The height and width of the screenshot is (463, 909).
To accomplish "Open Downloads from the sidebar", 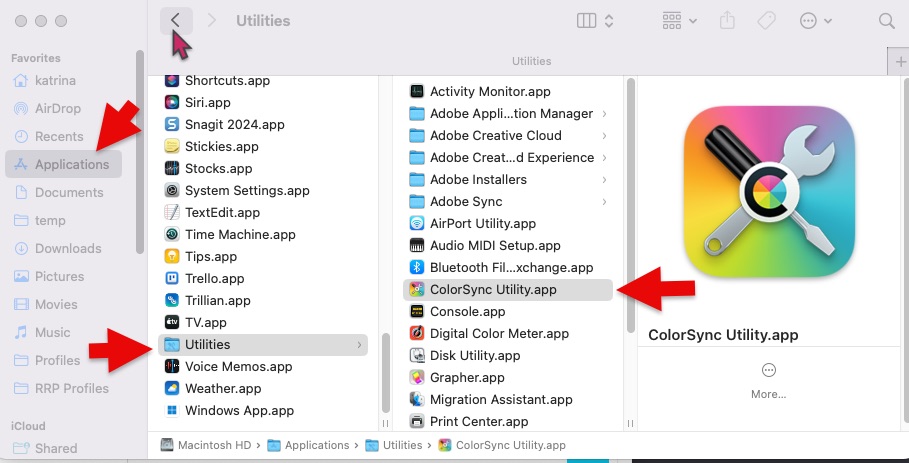I will pos(68,248).
